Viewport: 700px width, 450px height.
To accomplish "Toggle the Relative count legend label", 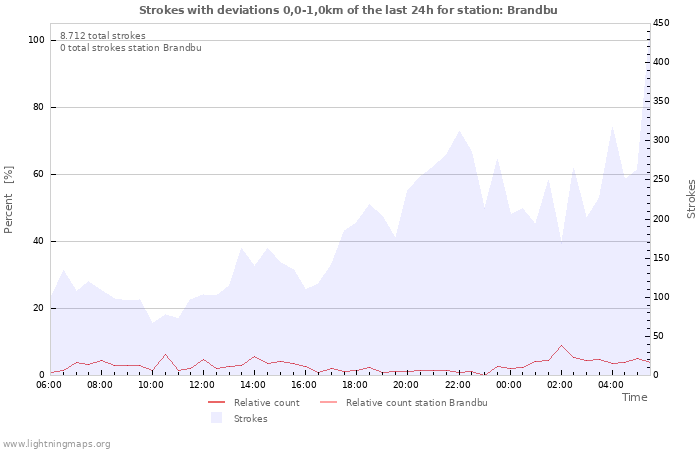I will click(266, 403).
